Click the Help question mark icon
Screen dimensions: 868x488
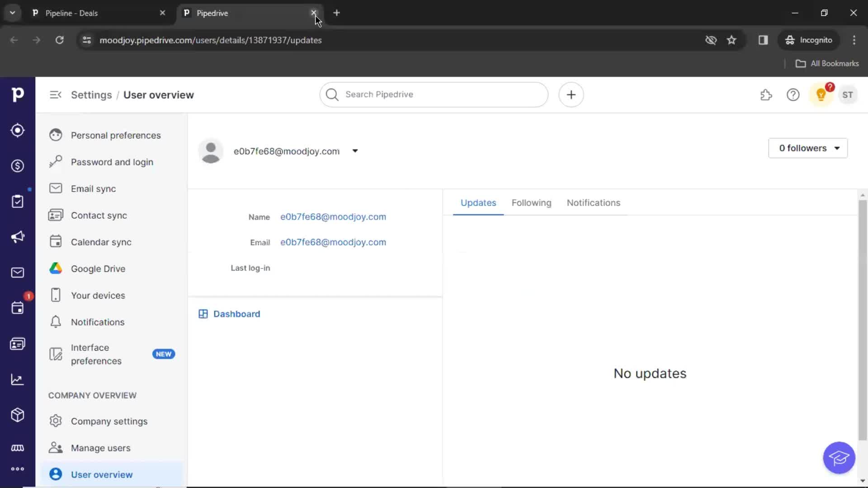(x=793, y=95)
